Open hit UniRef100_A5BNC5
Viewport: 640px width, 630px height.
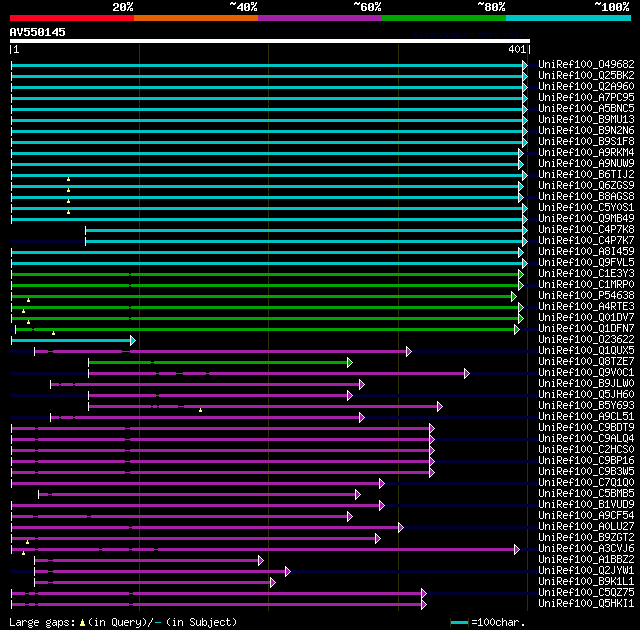(586, 108)
